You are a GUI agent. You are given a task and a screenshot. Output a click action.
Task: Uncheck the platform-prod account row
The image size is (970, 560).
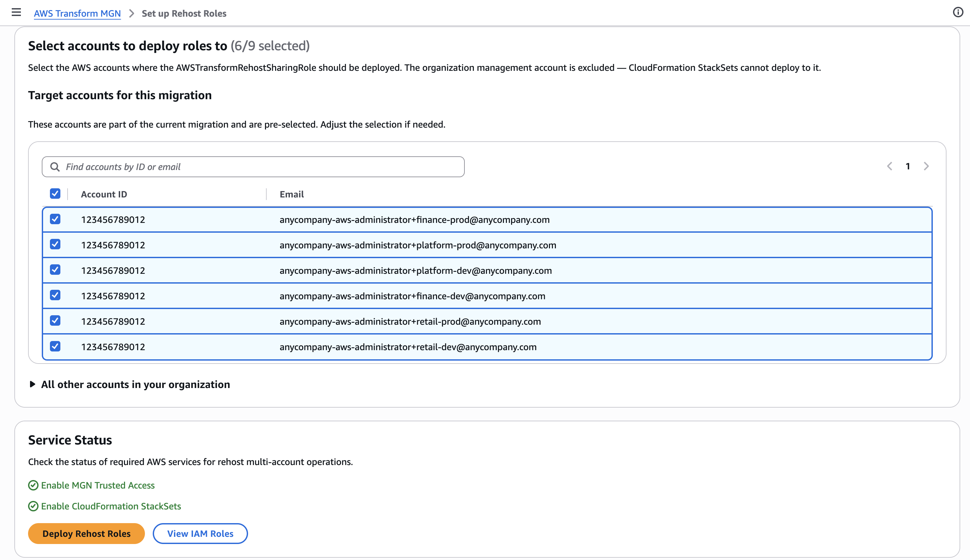coord(55,244)
